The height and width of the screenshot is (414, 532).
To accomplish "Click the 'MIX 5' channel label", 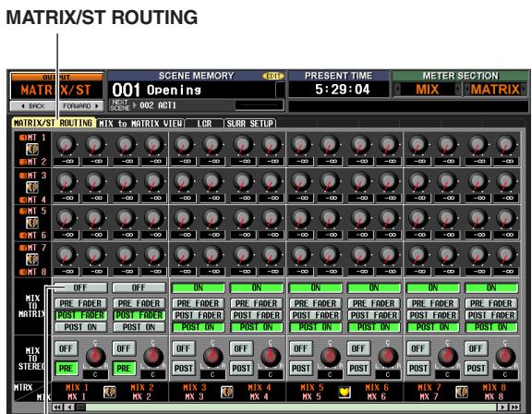I will coord(312,387).
